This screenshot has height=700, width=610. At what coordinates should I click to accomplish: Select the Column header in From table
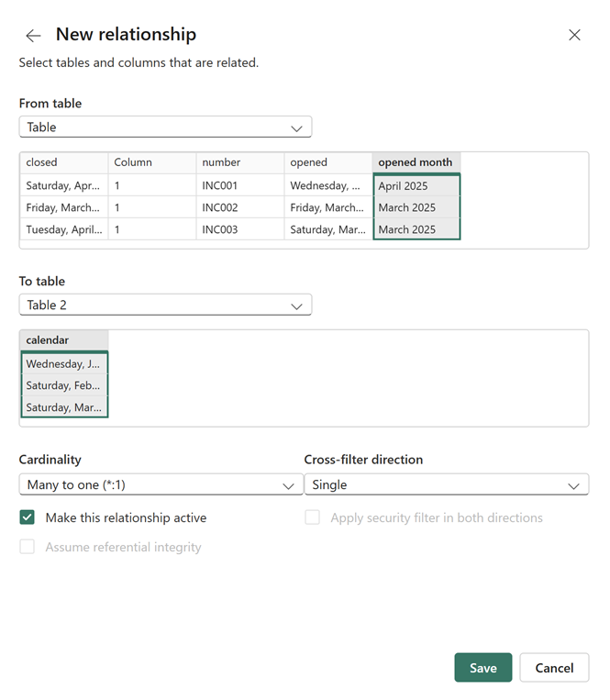151,162
